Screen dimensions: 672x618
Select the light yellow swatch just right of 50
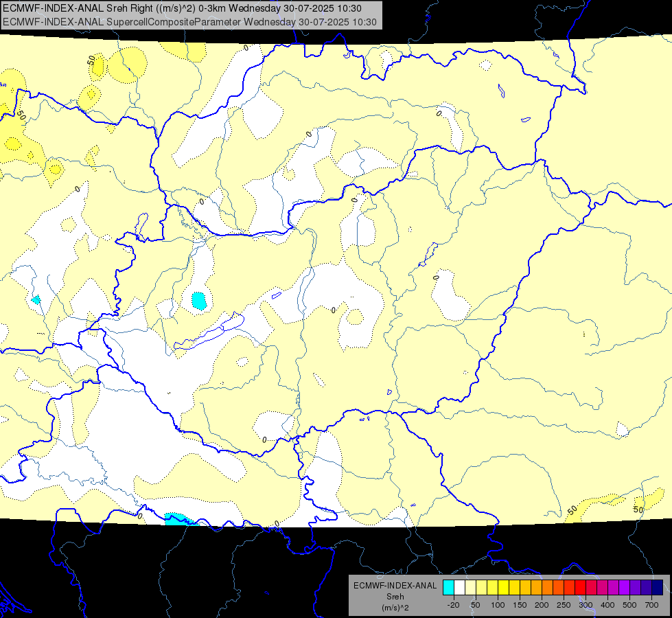coord(481,588)
